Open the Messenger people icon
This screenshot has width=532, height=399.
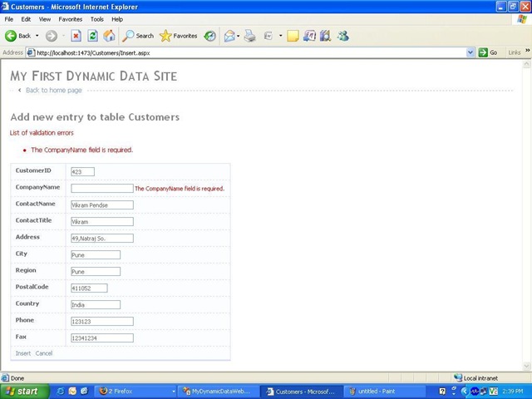[342, 36]
